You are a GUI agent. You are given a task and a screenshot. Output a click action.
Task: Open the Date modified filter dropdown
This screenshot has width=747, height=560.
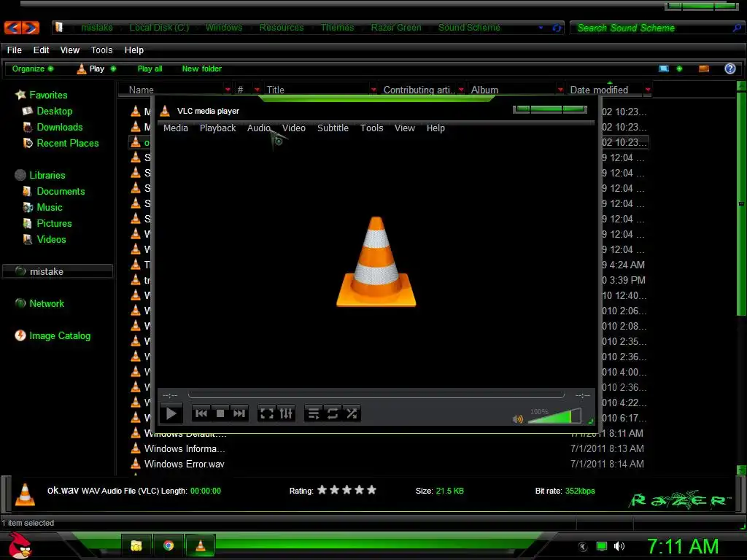pos(648,90)
